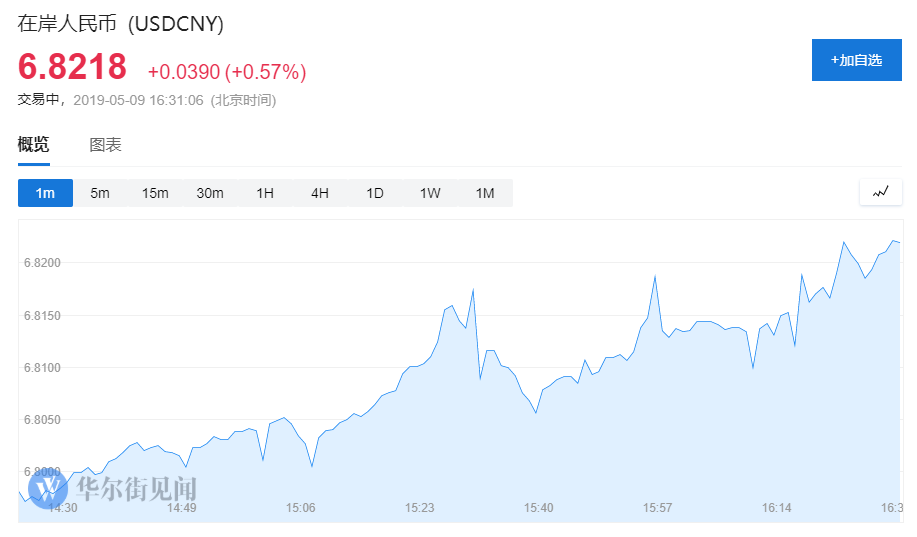Pick the 1W weekly interval
Viewport: 917px width, 537px height.
coord(430,193)
